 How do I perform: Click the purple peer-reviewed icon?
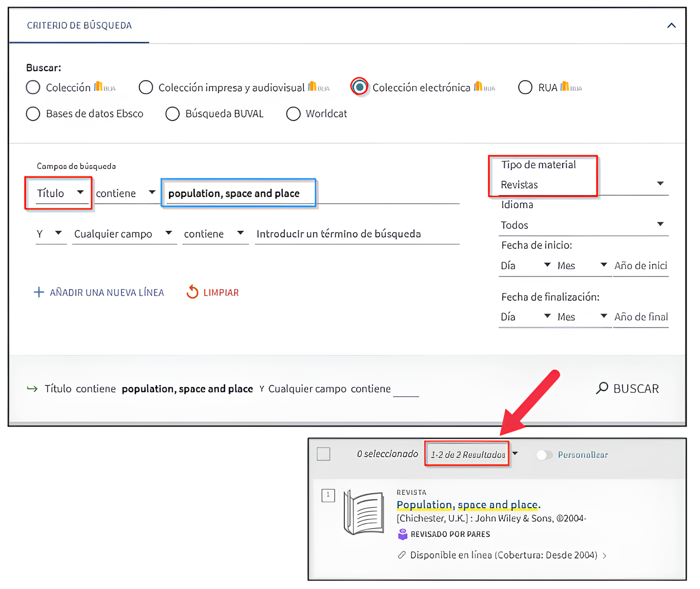point(403,534)
